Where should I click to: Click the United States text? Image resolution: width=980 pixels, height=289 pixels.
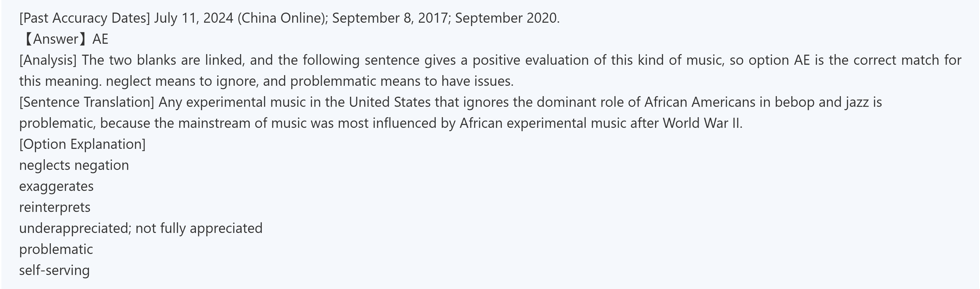pyautogui.click(x=390, y=102)
